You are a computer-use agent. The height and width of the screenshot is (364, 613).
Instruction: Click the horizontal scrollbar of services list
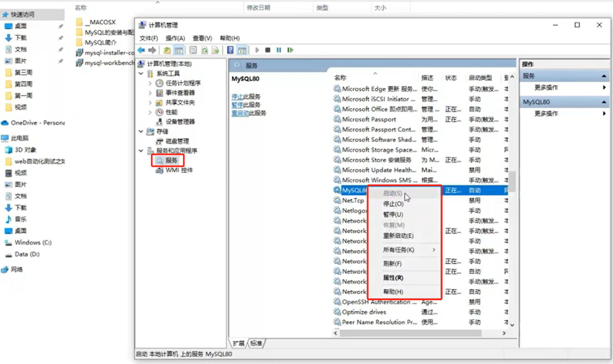(410, 333)
